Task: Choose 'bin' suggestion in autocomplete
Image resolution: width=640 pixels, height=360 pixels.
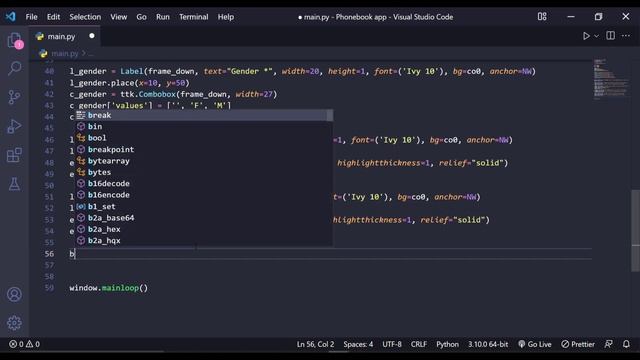Action: tap(203, 127)
